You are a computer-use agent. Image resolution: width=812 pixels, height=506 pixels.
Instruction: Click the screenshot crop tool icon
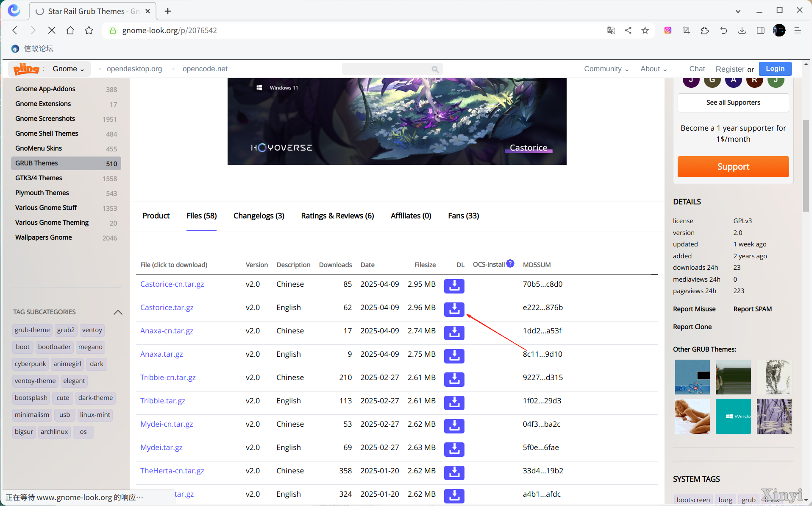[686, 30]
